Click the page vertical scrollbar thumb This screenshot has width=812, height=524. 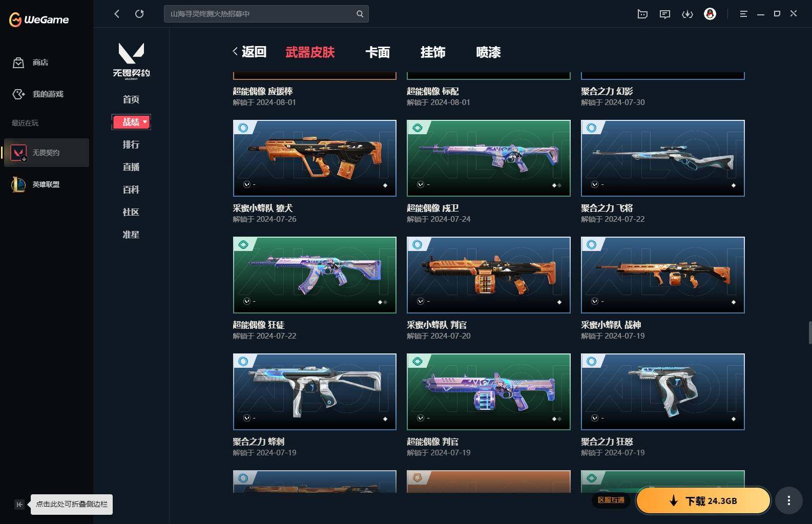point(810,333)
